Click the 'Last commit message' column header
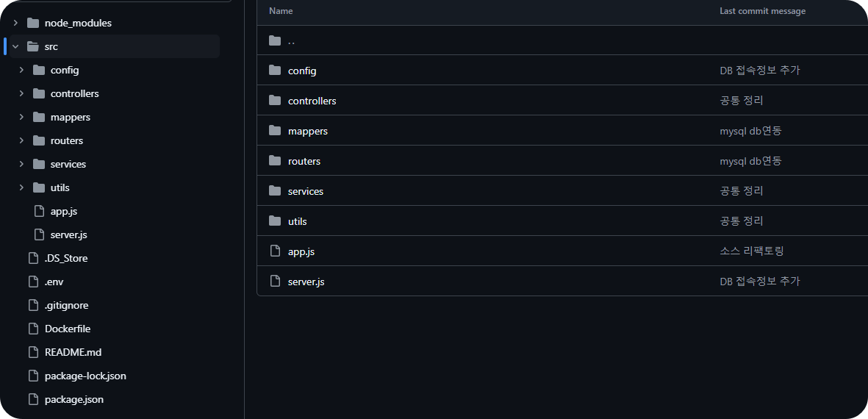The width and height of the screenshot is (868, 419). (762, 11)
